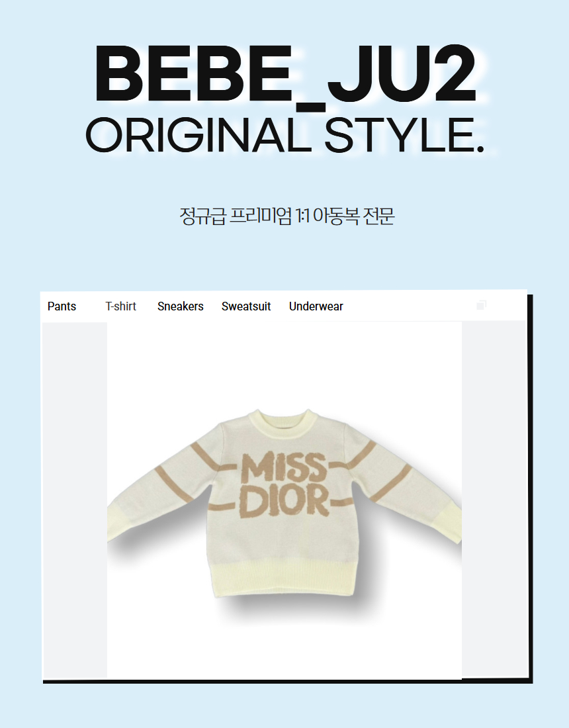The height and width of the screenshot is (728, 569).
Task: Click the ORIGINAL STYLE. heading text
Action: pos(285,135)
